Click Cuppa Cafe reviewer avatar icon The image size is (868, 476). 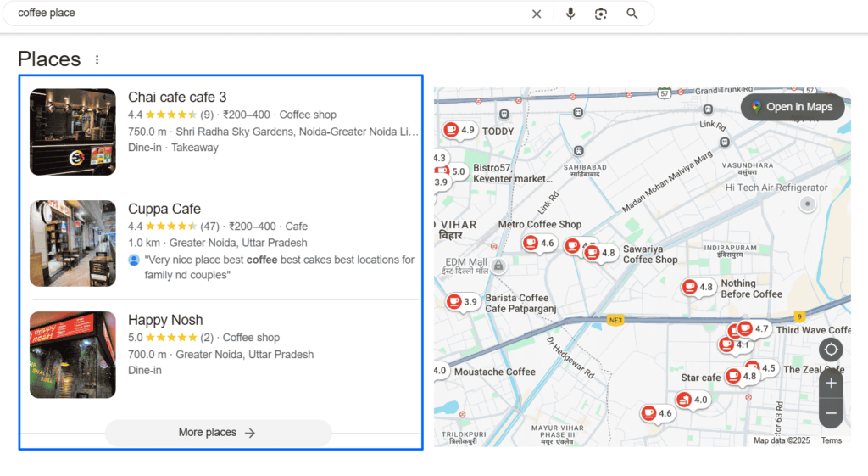coord(133,260)
